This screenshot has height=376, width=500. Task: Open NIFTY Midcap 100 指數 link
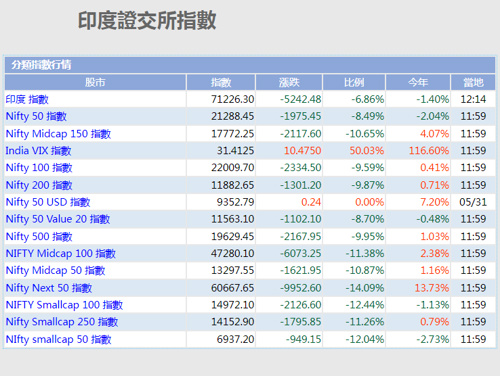tap(61, 253)
